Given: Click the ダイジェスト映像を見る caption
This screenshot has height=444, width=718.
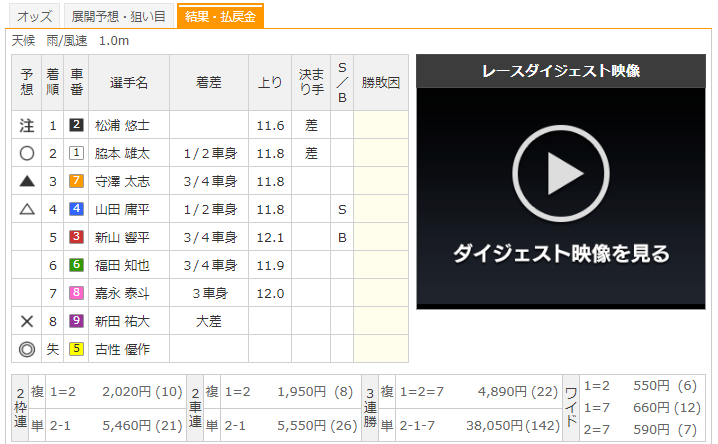Looking at the screenshot, I should pos(561,253).
